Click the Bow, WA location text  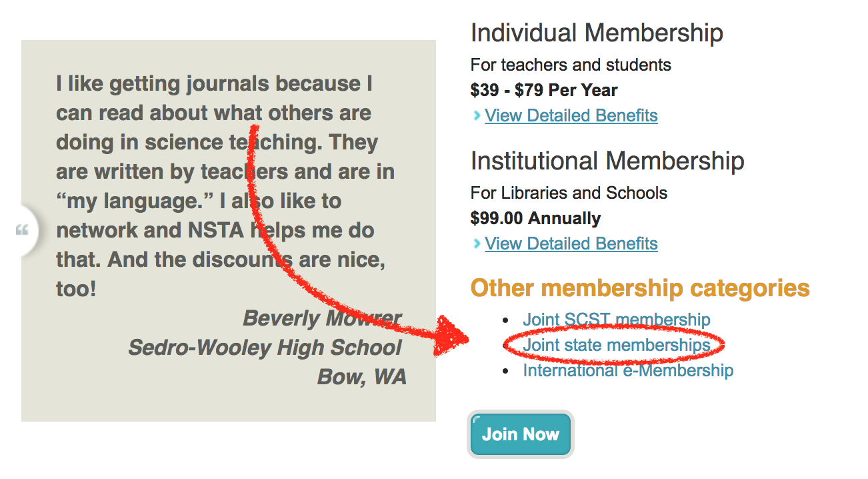tap(361, 377)
